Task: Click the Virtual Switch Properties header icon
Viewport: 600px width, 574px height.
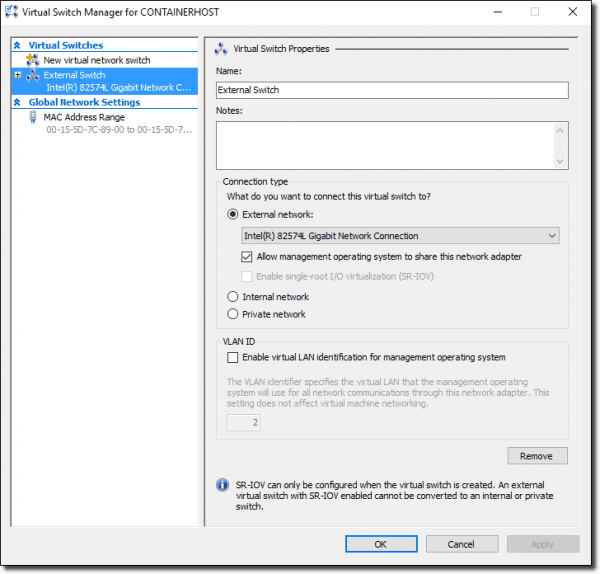Action: click(221, 49)
